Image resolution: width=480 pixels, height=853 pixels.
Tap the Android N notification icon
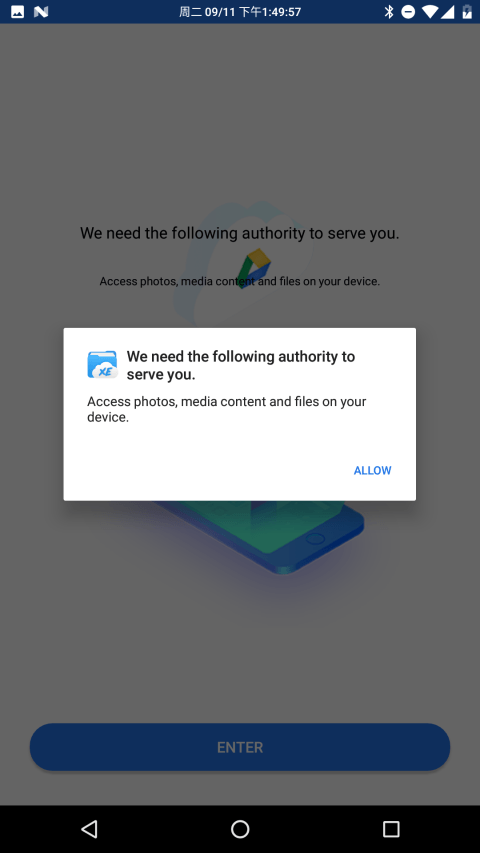(x=41, y=11)
